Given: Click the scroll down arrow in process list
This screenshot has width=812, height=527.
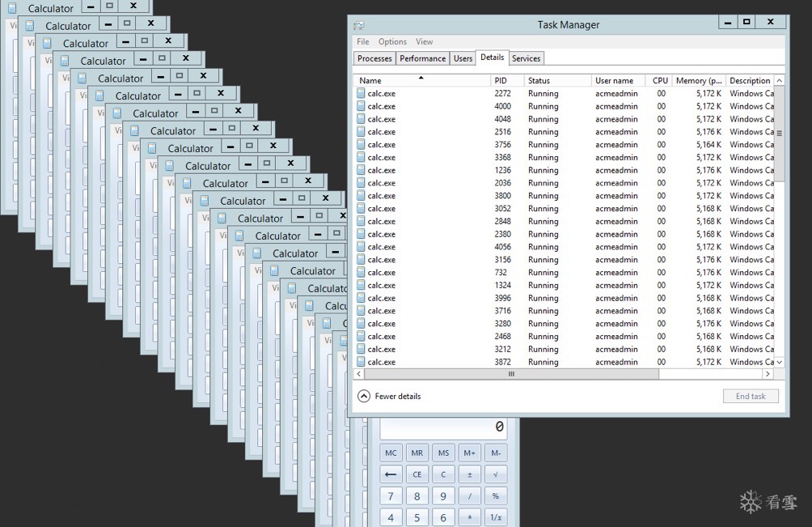Looking at the screenshot, I should (x=780, y=362).
